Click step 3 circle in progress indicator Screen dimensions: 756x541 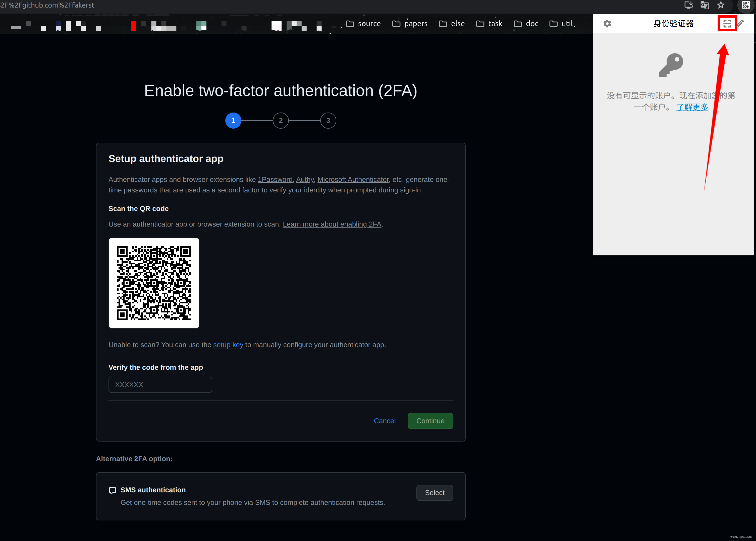pyautogui.click(x=328, y=121)
